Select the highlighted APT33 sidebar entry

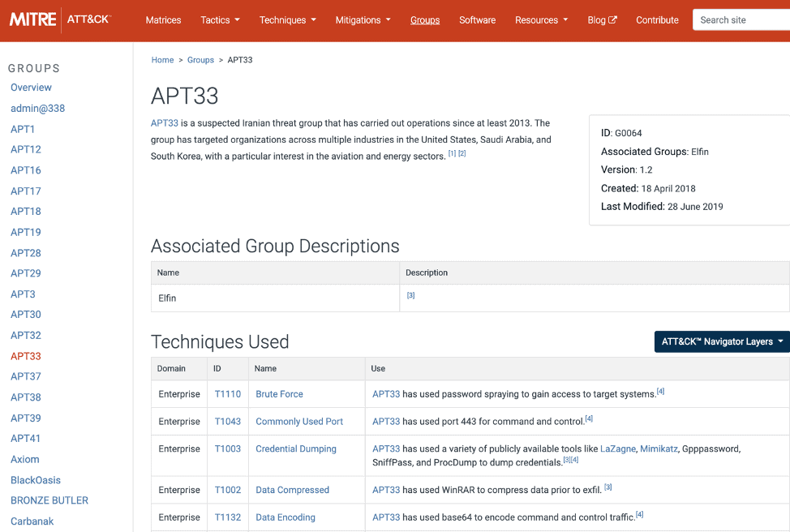click(x=26, y=356)
